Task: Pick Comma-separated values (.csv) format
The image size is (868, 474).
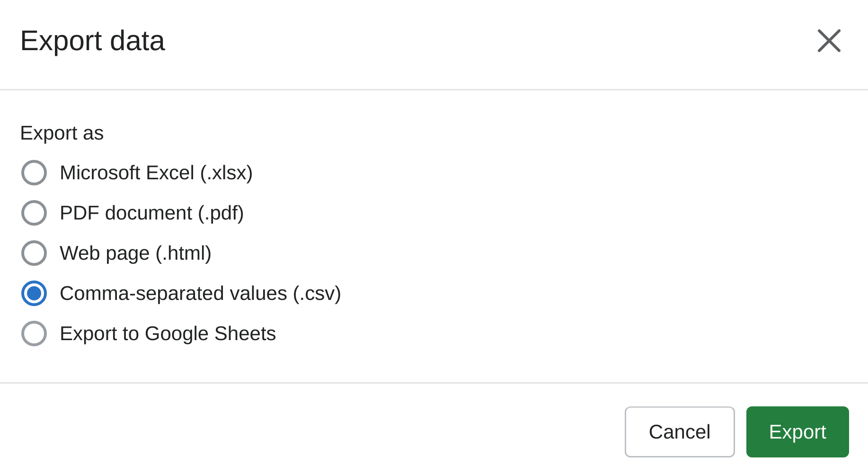Action: (34, 293)
